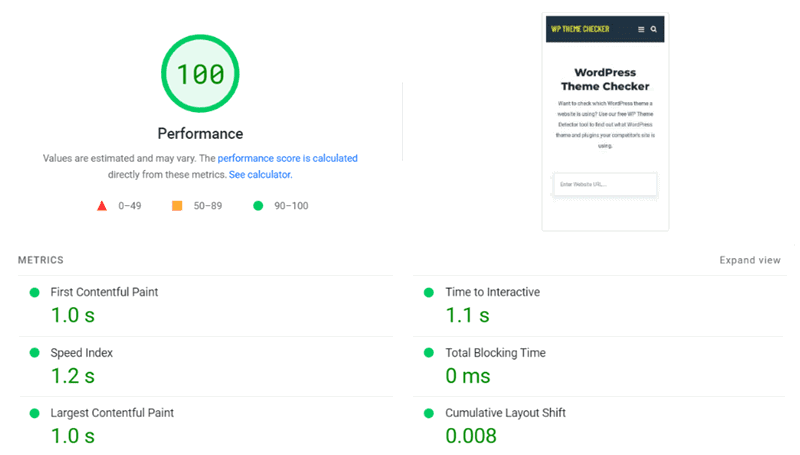Click the '50–89' legend range text
Viewport: 800px width, 455px height.
208,206
